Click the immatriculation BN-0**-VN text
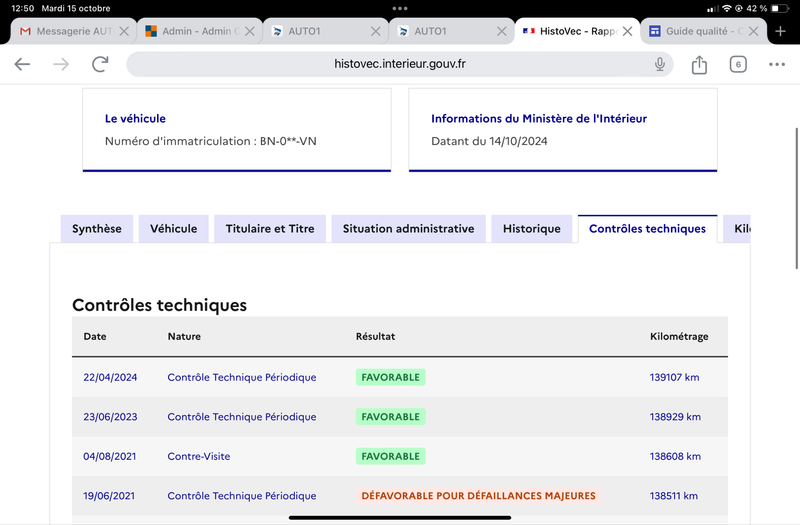The image size is (800, 525). pyautogui.click(x=288, y=141)
